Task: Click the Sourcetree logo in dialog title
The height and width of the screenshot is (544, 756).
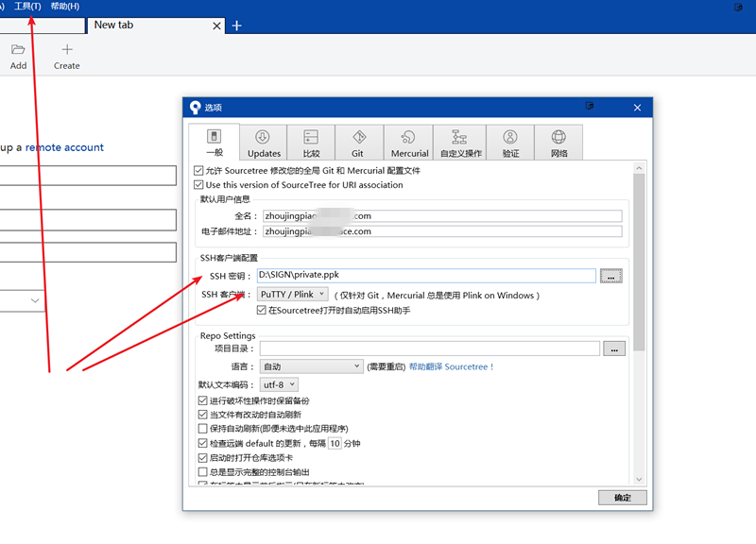Action: (x=195, y=108)
